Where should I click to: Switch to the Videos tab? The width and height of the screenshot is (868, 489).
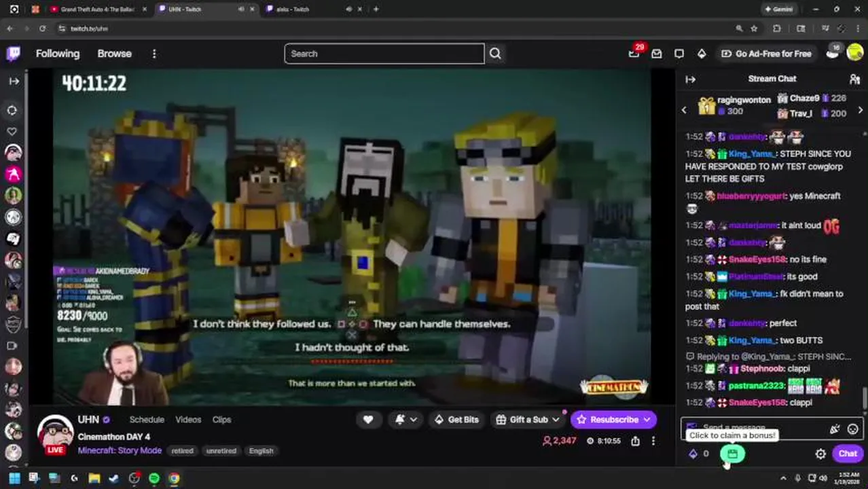(x=188, y=420)
